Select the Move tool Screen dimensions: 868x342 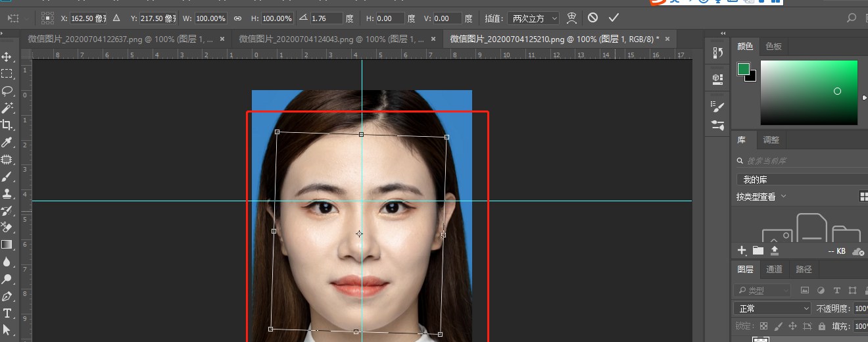[7, 57]
